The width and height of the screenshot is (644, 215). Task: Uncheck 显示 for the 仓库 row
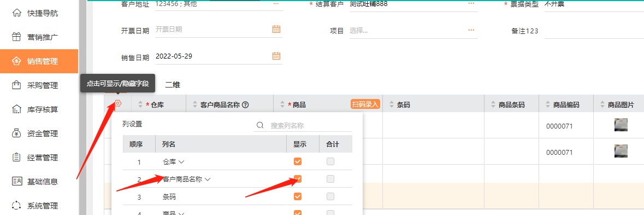point(298,161)
